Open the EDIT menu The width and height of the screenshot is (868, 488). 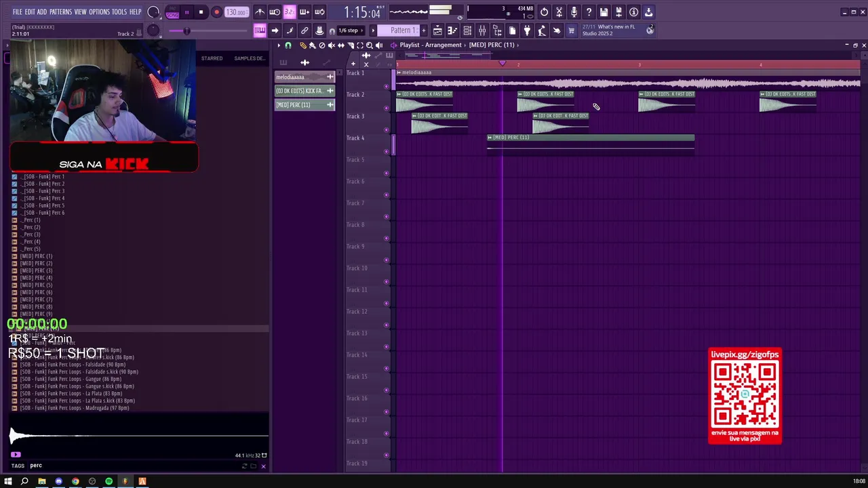pos(30,12)
